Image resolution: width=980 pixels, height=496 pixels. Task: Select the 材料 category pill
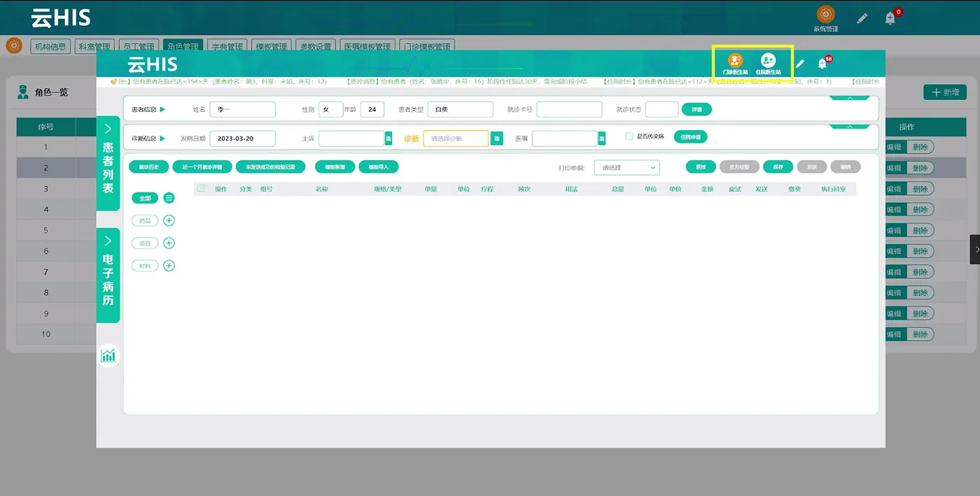146,265
